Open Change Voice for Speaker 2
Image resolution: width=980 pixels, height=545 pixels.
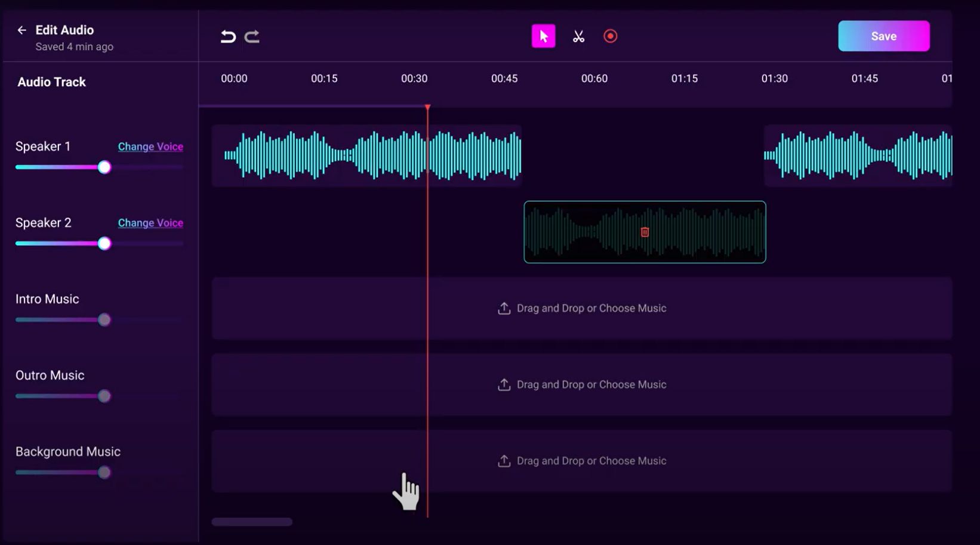pos(150,223)
